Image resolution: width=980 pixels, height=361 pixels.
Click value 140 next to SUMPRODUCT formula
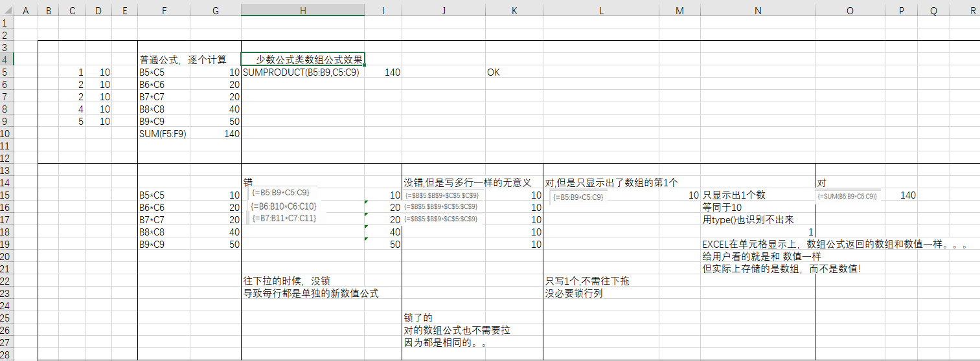[x=393, y=72]
